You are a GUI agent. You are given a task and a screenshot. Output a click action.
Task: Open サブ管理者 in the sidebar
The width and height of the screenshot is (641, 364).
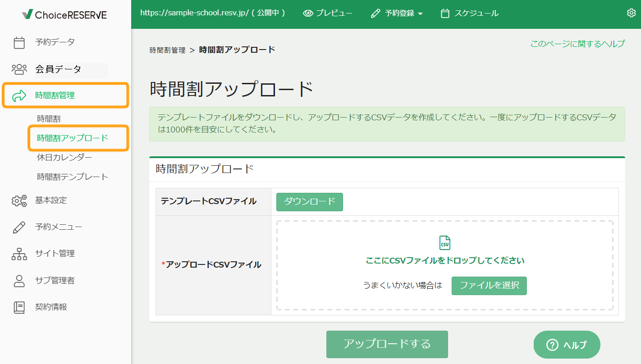click(x=55, y=281)
